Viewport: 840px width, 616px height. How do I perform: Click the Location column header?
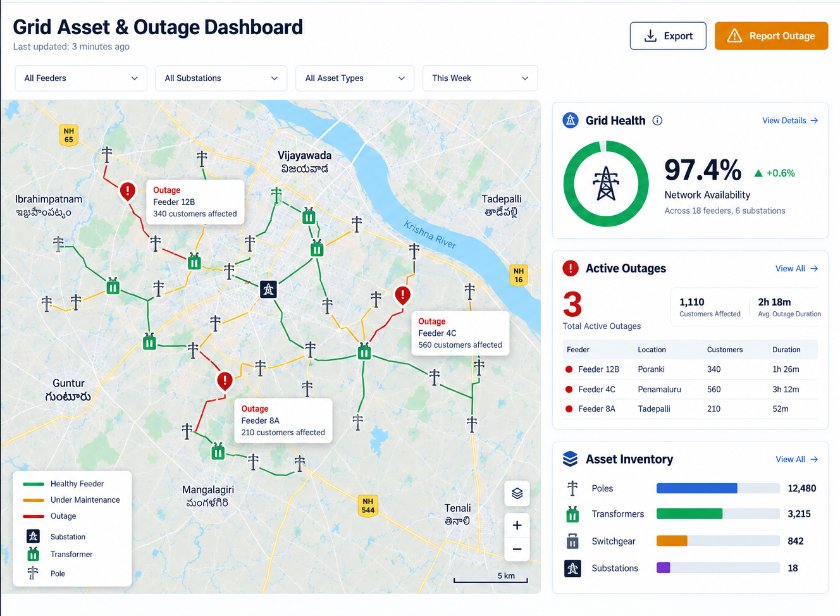click(x=652, y=350)
